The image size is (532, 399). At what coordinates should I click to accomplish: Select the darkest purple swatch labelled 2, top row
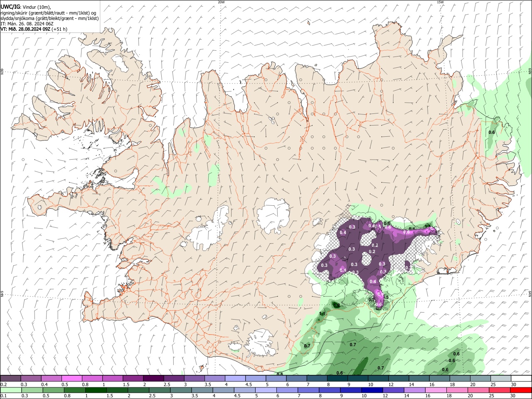coord(153,379)
